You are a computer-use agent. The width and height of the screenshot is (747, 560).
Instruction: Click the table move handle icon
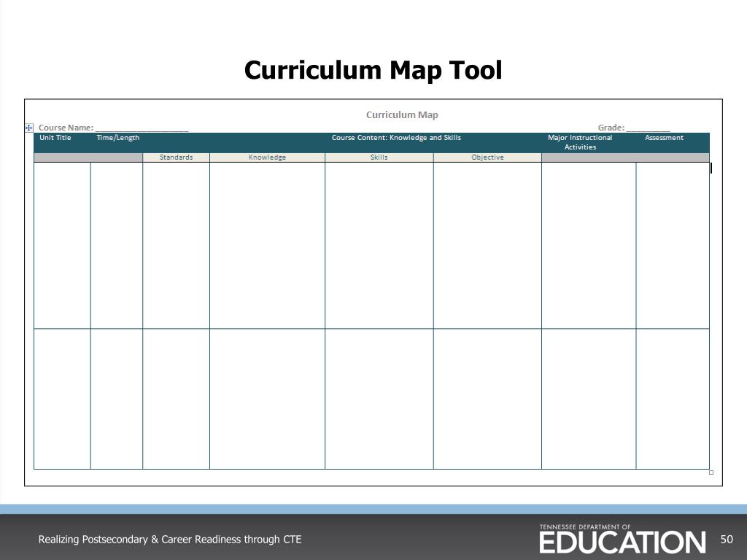pyautogui.click(x=29, y=128)
